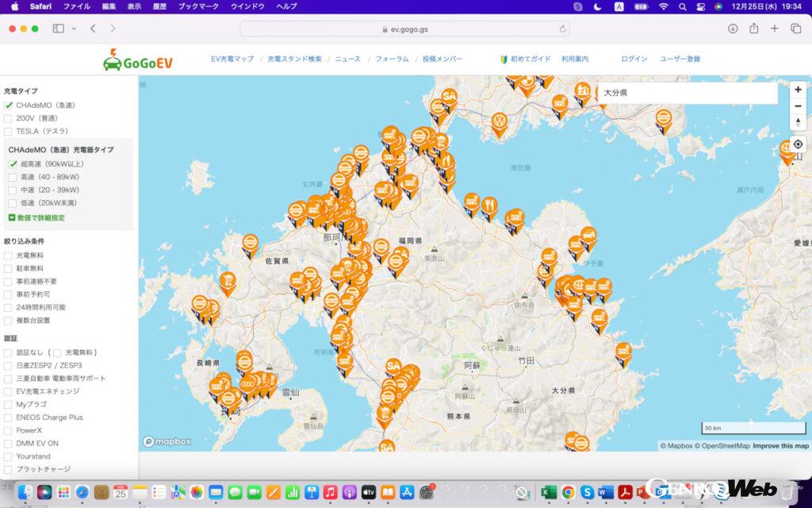Image resolution: width=812 pixels, height=508 pixels.
Task: Select the SA service-area charger pin near 熊本県
Action: 394,366
